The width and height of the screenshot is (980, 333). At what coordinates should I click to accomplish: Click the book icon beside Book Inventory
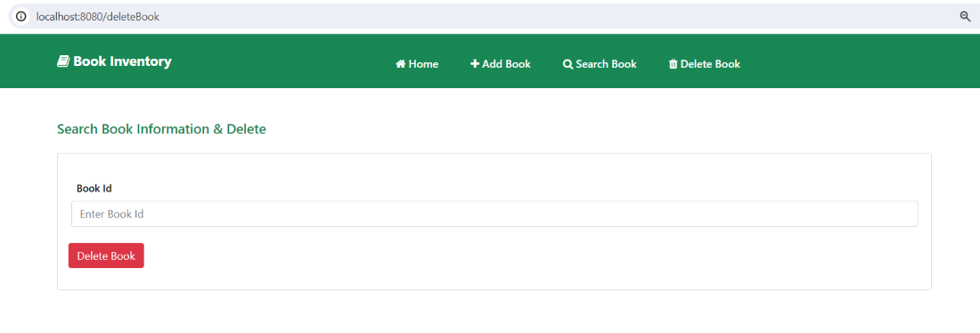[62, 61]
